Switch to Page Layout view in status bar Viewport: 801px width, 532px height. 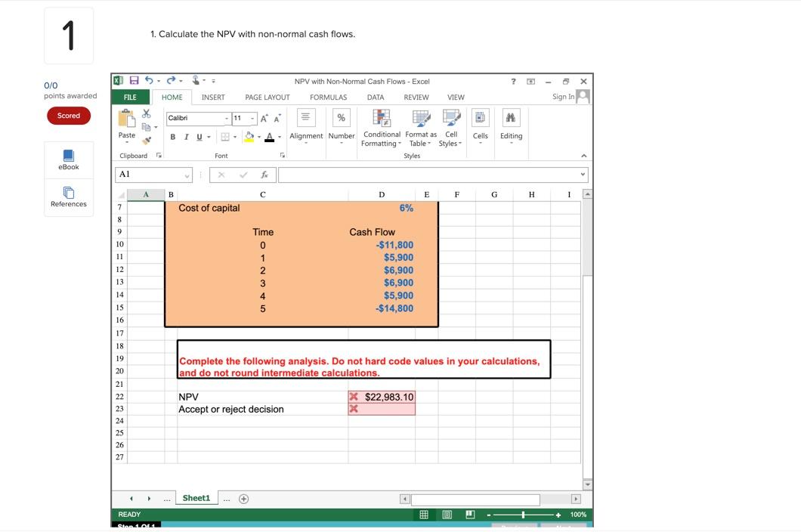click(445, 514)
